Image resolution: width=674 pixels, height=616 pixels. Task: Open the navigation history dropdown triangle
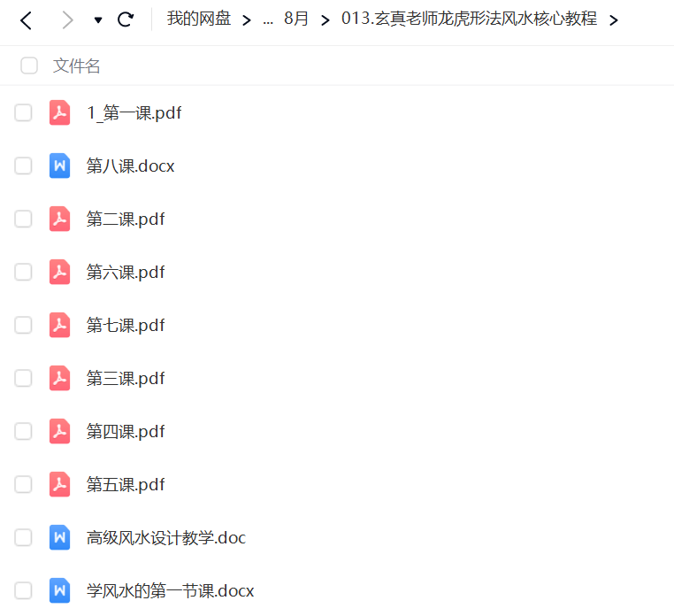[98, 19]
